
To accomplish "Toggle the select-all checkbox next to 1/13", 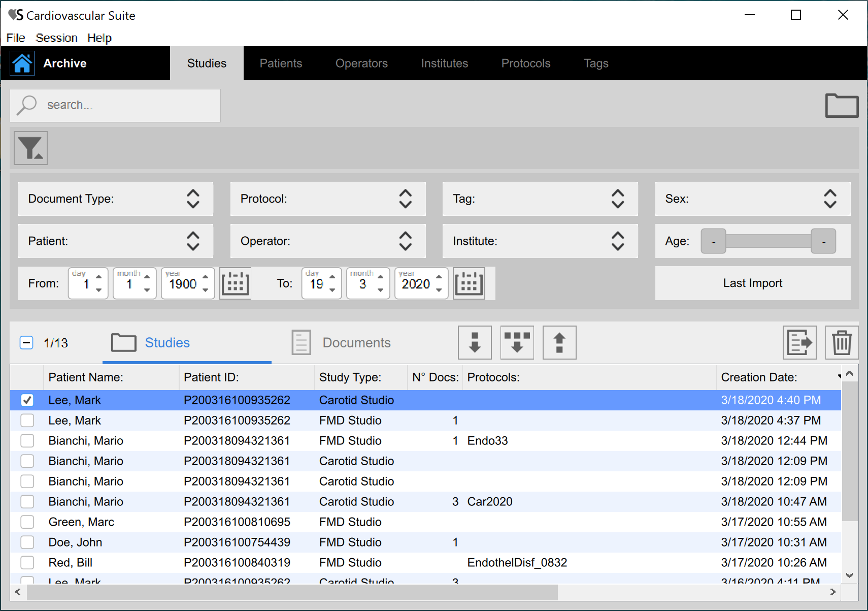I will (x=26, y=343).
